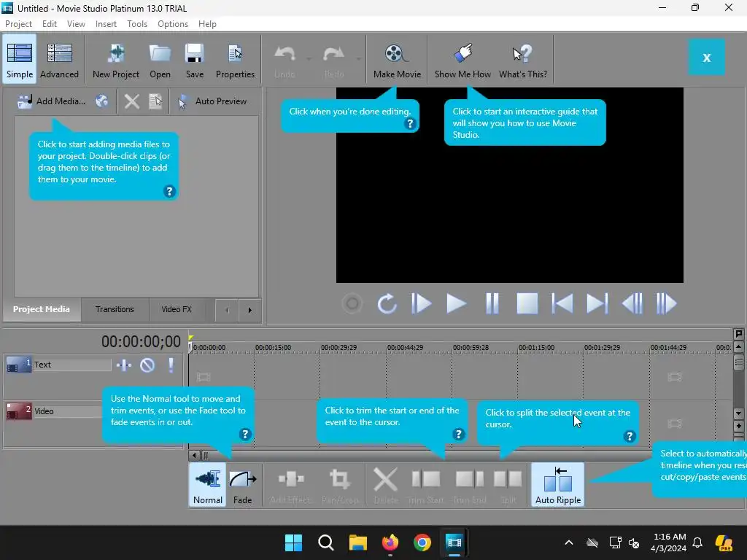Toggle Auto Ripple
Image resolution: width=747 pixels, height=560 pixels.
tap(558, 485)
